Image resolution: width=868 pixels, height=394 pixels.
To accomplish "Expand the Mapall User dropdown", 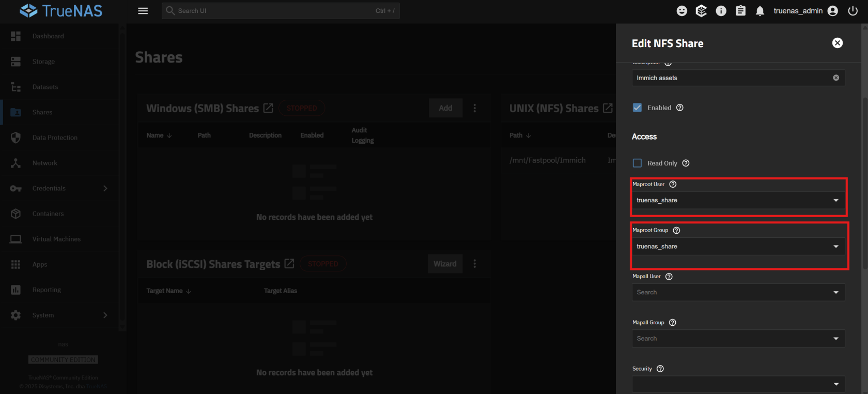I will click(x=738, y=292).
